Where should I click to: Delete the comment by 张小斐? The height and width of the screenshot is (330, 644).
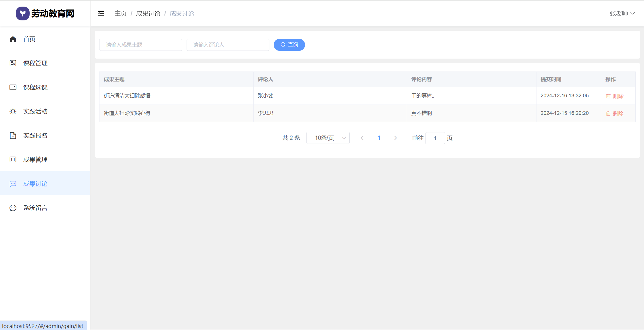coord(615,96)
